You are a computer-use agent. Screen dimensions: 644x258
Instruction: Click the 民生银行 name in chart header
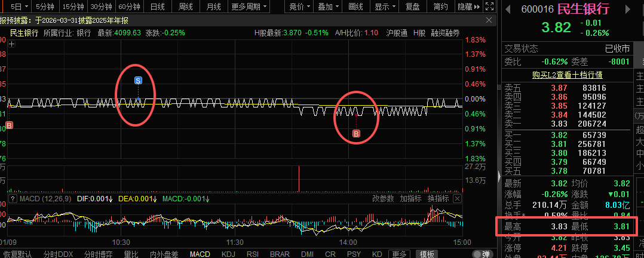pyautogui.click(x=24, y=33)
